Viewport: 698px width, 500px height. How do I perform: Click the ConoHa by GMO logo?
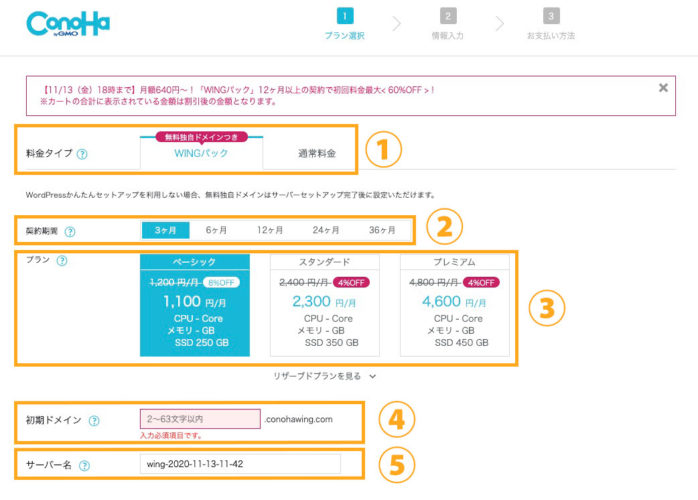click(x=68, y=24)
